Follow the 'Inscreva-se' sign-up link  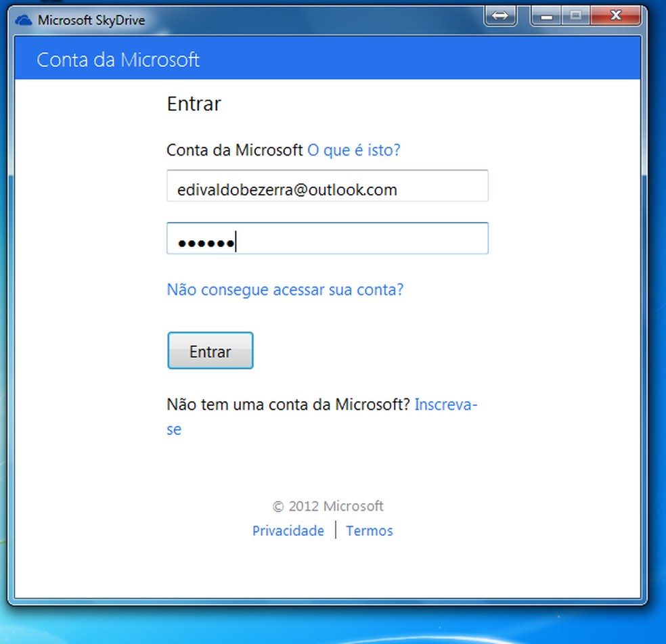click(x=446, y=405)
